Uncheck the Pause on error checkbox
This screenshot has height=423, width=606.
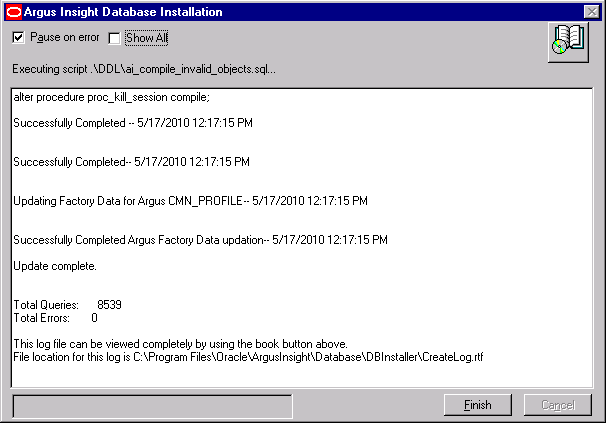click(18, 38)
